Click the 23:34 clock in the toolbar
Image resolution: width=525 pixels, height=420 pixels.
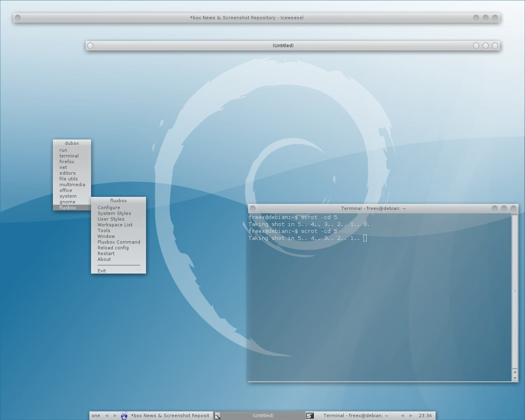[x=425, y=415]
